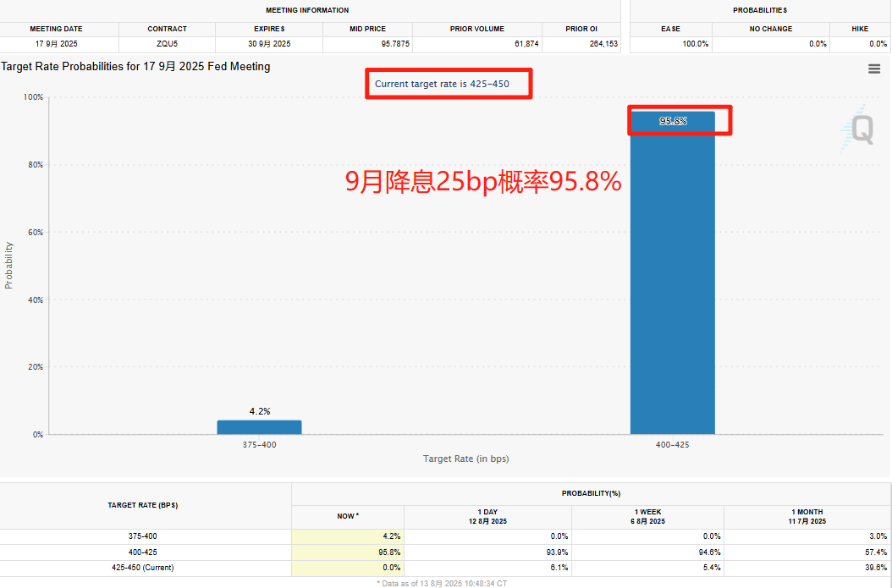Click the 80% label on the y-axis

[36, 165]
